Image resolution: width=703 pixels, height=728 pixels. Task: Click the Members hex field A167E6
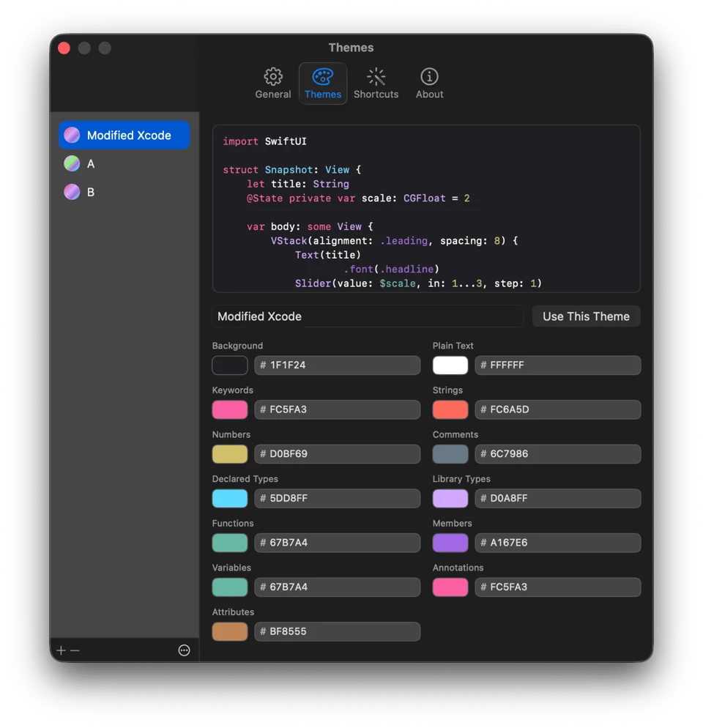(558, 542)
